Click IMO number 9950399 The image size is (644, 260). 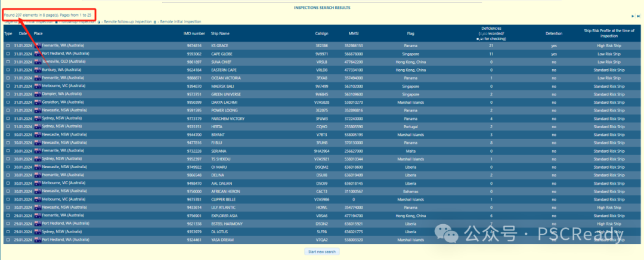[194, 103]
